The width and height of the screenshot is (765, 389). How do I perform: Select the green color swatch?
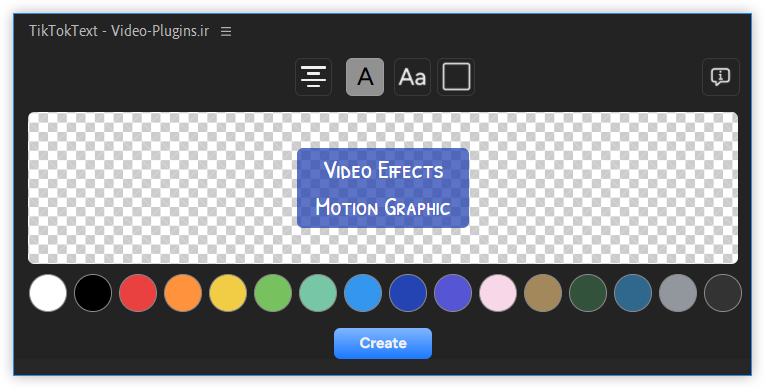click(x=273, y=293)
